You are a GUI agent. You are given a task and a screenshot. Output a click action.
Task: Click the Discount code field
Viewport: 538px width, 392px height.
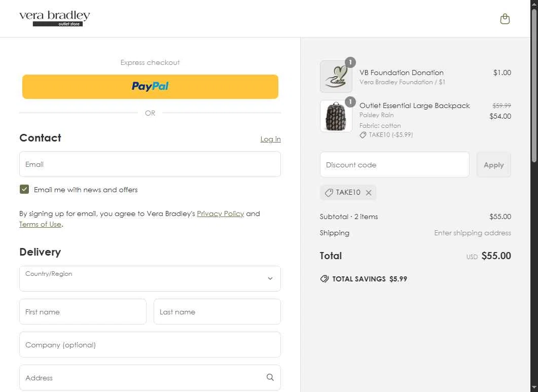[x=394, y=165]
